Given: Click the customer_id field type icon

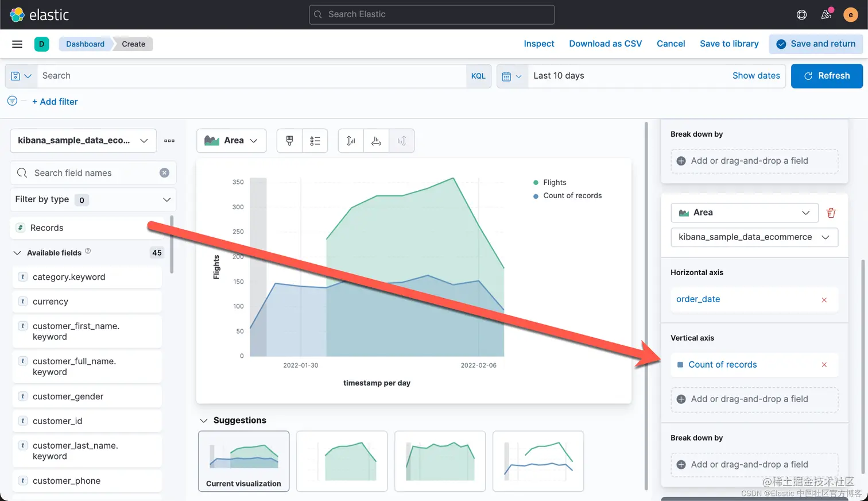Looking at the screenshot, I should click(23, 421).
